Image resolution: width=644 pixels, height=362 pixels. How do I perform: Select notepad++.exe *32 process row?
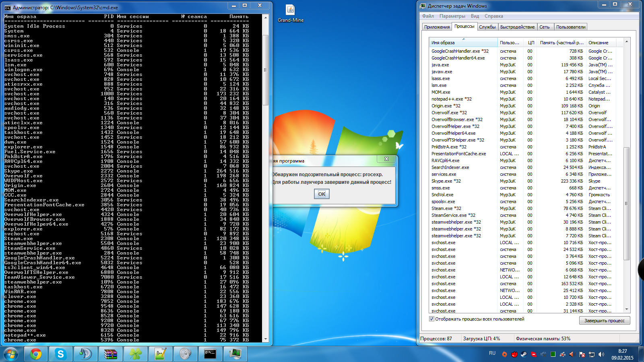click(x=526, y=99)
